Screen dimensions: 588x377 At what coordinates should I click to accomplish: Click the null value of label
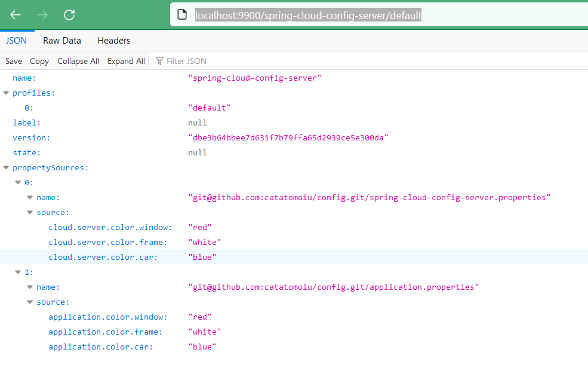click(197, 123)
